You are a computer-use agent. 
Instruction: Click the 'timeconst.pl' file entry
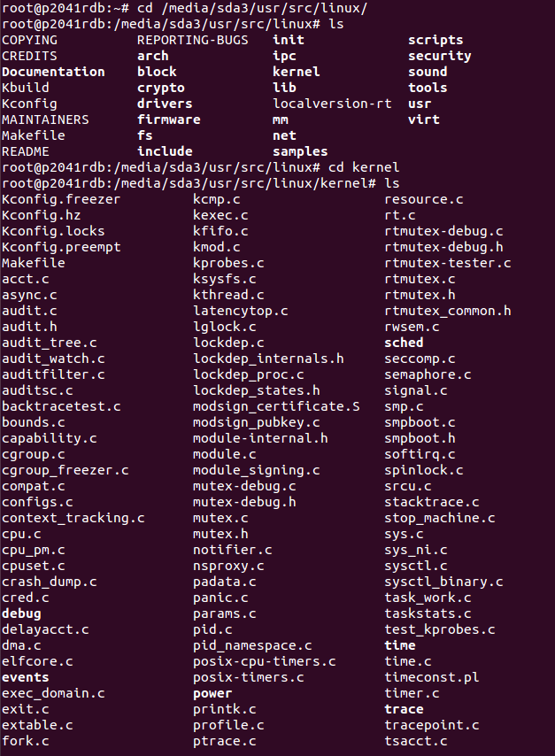[431, 677]
